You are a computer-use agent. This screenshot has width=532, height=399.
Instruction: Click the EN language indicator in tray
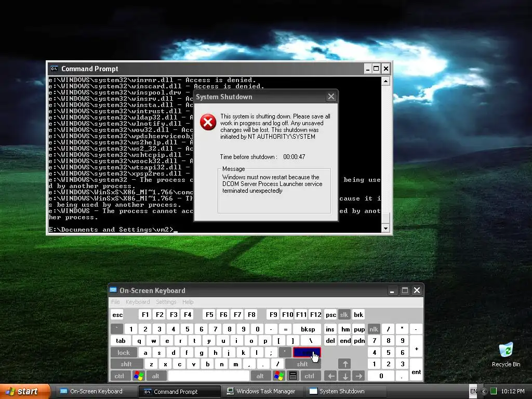pyautogui.click(x=473, y=391)
